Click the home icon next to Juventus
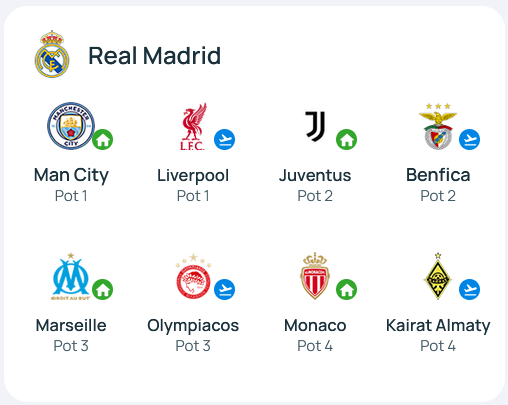 click(x=346, y=139)
